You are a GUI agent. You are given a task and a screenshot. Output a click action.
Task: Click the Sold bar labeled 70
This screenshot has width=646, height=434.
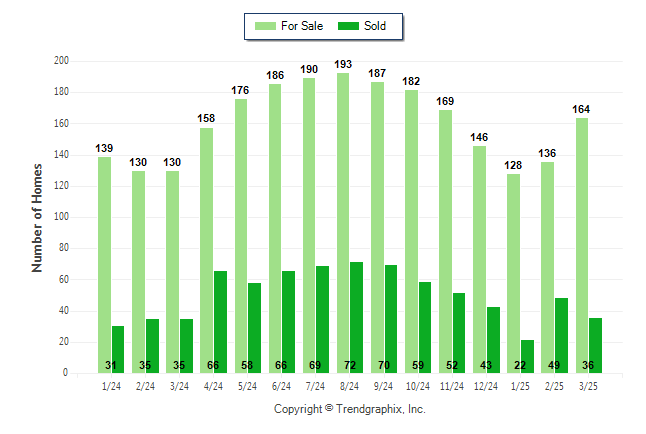[x=391, y=319]
